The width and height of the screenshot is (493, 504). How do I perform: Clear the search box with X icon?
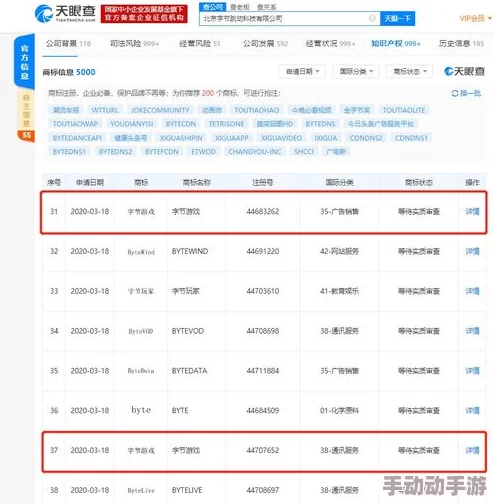tap(372, 18)
